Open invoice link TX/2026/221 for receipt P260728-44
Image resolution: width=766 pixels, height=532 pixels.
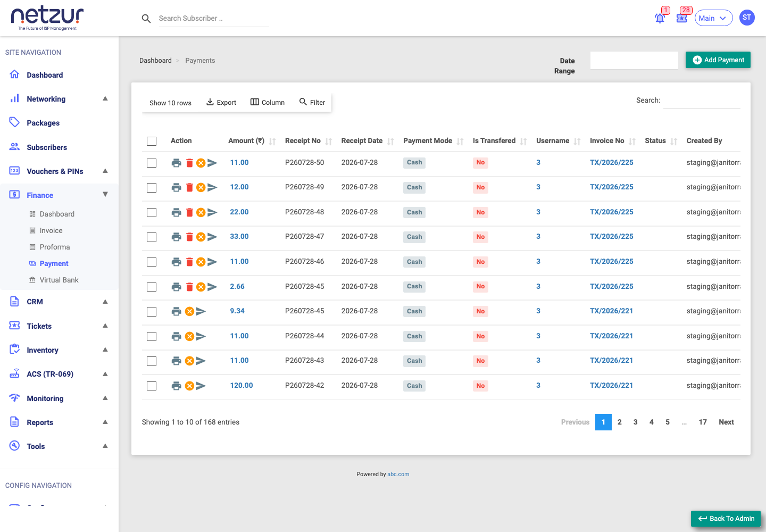coord(611,336)
